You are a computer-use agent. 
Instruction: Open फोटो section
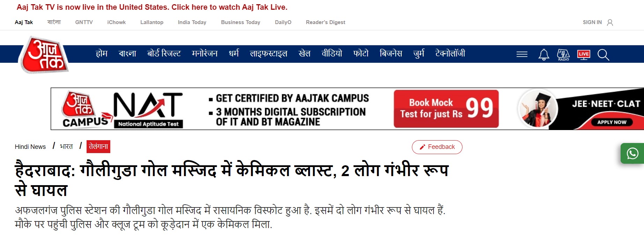(361, 53)
